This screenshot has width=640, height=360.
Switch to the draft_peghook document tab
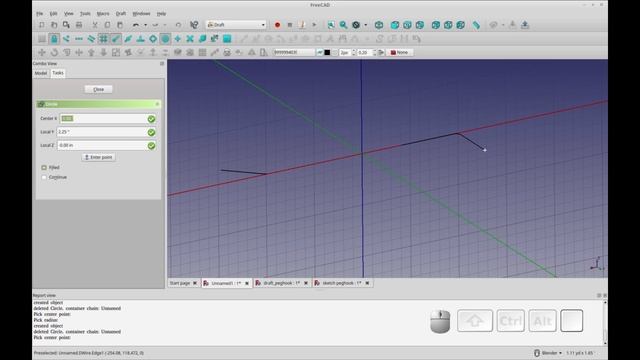coord(282,283)
